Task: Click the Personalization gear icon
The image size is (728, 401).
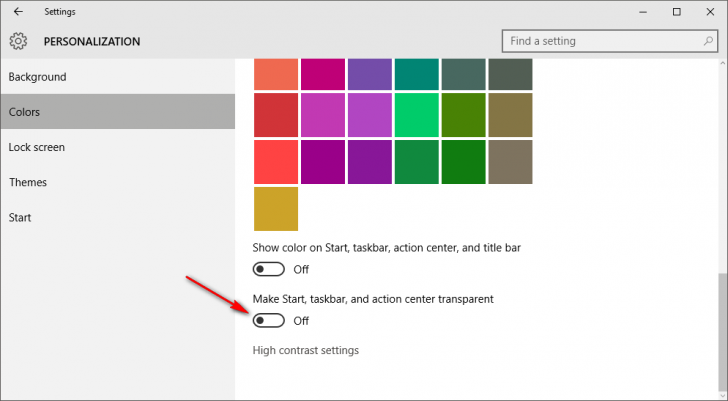Action: [x=18, y=42]
